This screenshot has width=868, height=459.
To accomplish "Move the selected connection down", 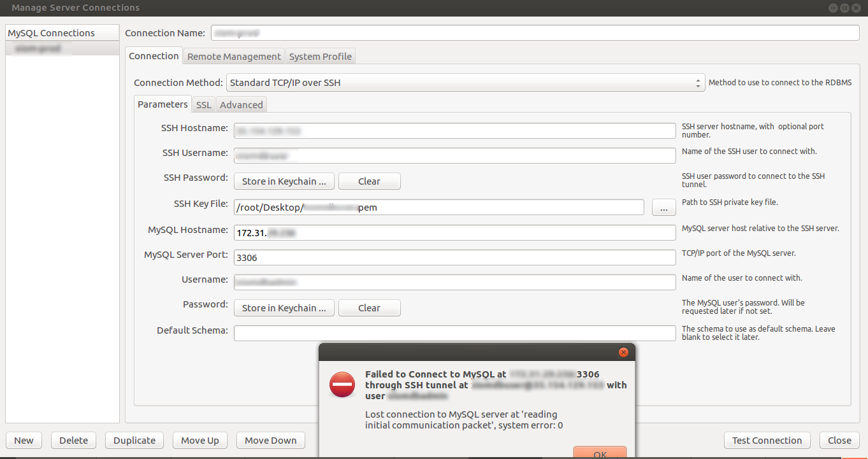I will (x=270, y=440).
